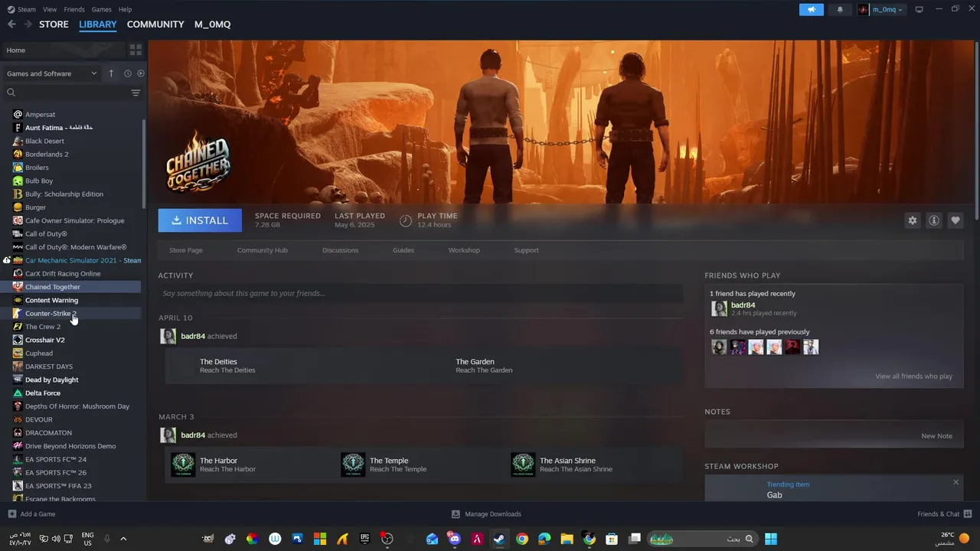Open the Store Page link
The height and width of the screenshot is (551, 980).
coord(186,250)
